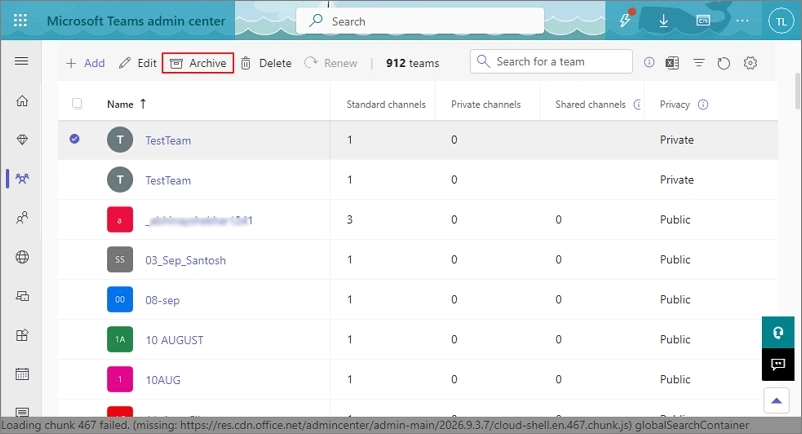Click the 912 teams count text
Image resolution: width=802 pixels, height=434 pixels.
coord(412,63)
